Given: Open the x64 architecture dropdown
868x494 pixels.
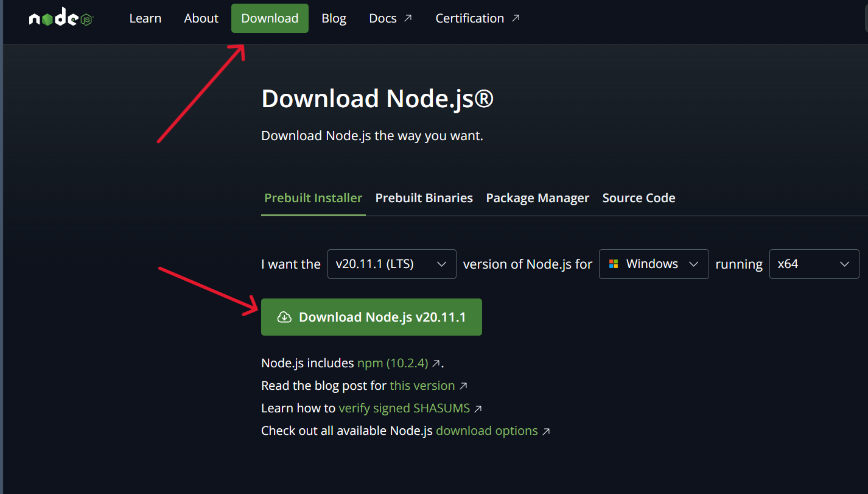Looking at the screenshot, I should (x=814, y=264).
